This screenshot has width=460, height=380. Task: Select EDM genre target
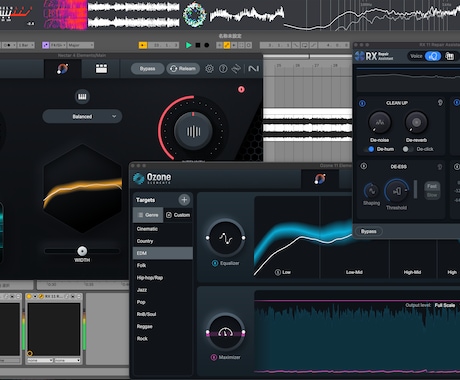(163, 253)
